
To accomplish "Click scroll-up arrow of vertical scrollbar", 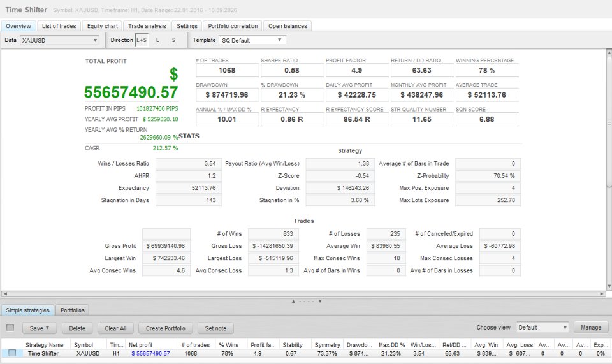I will 609,52.
